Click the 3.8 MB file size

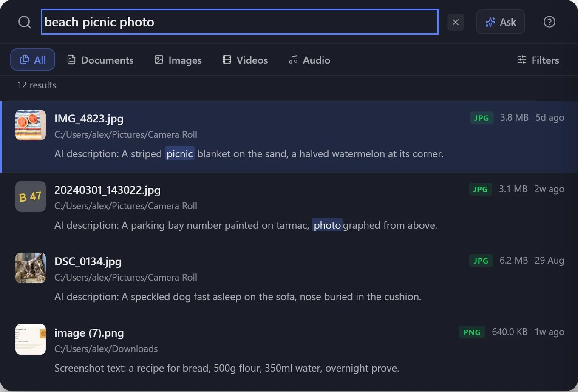(514, 117)
